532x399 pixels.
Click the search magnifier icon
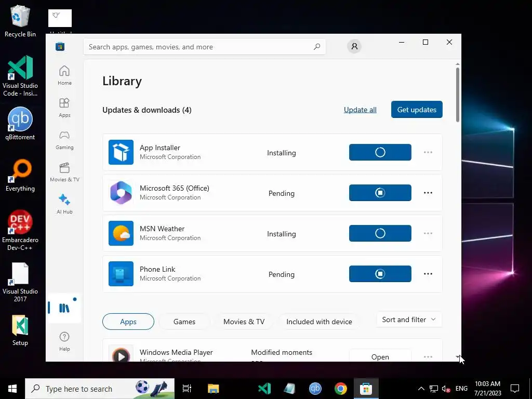pyautogui.click(x=317, y=47)
